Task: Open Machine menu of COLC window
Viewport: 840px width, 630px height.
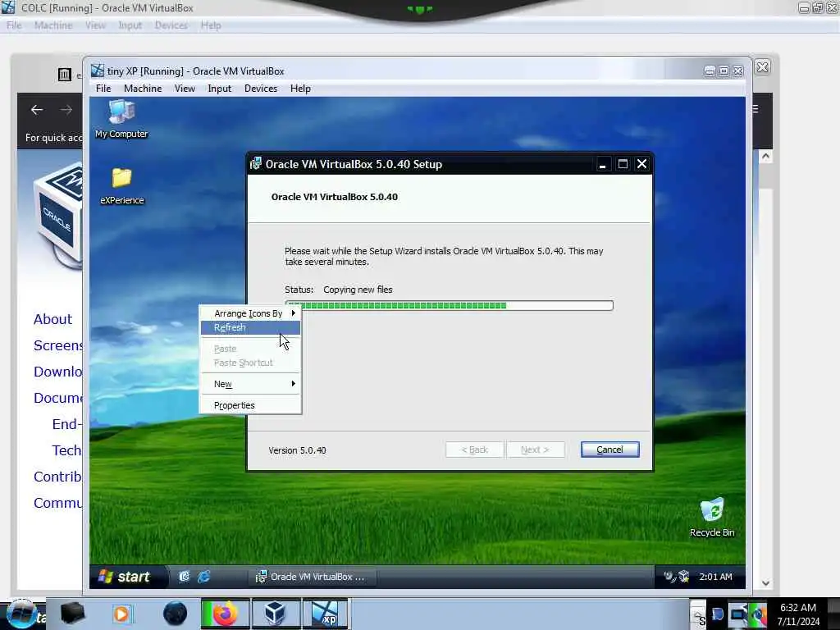Action: point(53,25)
